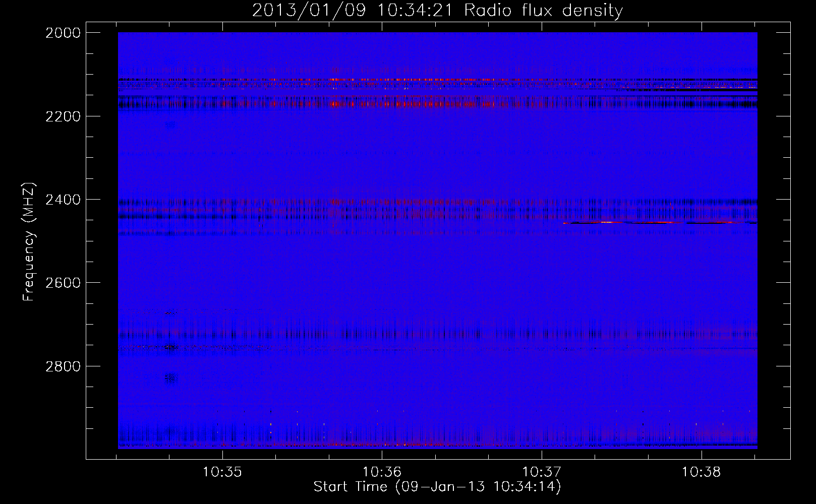
Task: Click the dark speckled burst near 2830 MHz
Action: pos(171,378)
